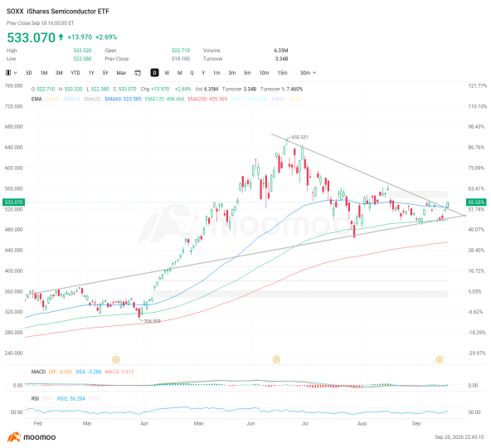The width and height of the screenshot is (491, 448).
Task: Switch to 5m intraday interval
Action: (x=247, y=73)
